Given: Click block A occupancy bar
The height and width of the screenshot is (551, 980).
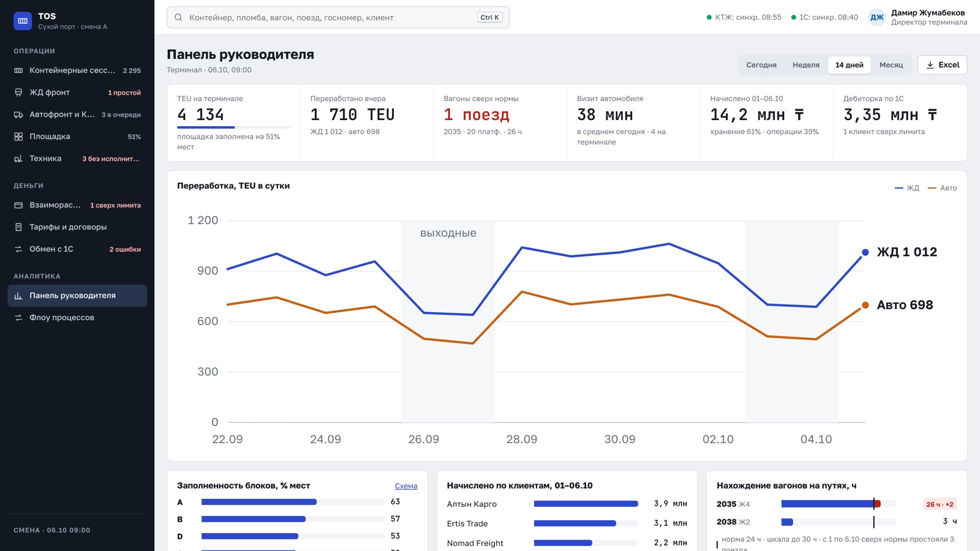Looking at the screenshot, I should click(x=293, y=502).
